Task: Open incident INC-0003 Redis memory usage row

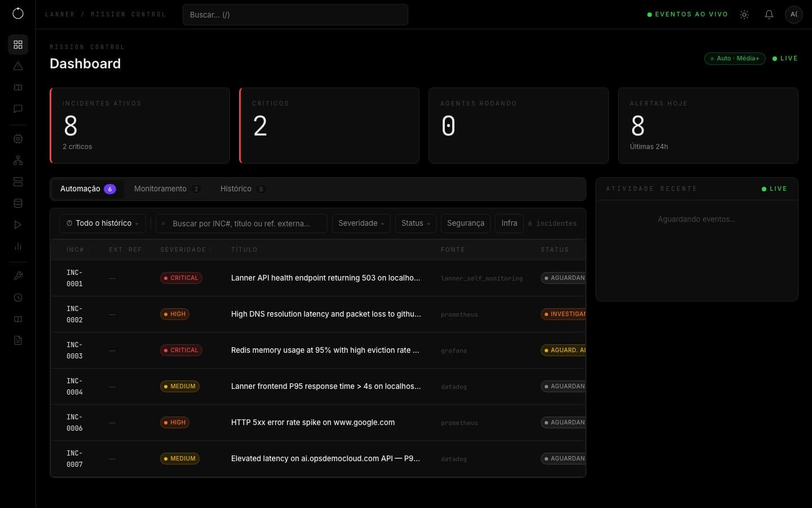Action: [x=318, y=351]
